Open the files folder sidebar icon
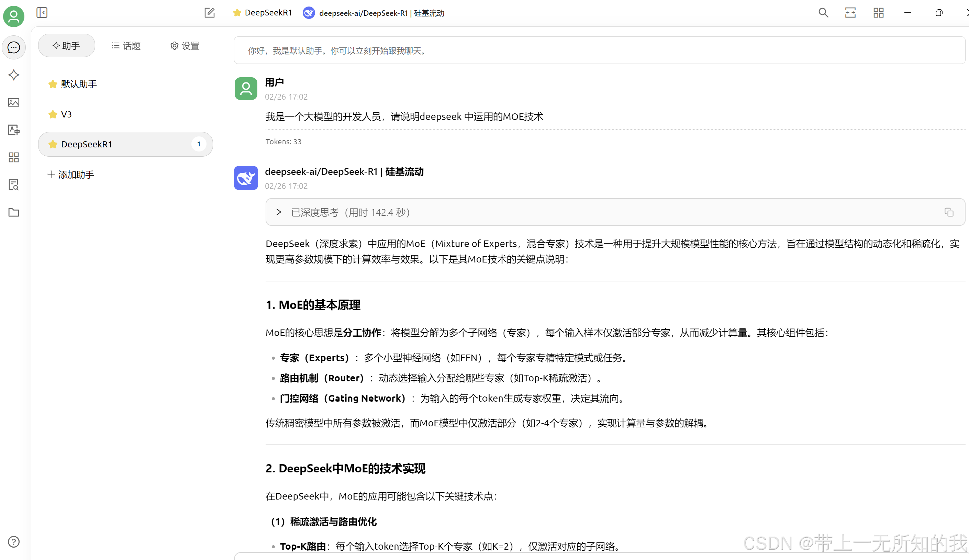The width and height of the screenshot is (969, 560). (14, 213)
